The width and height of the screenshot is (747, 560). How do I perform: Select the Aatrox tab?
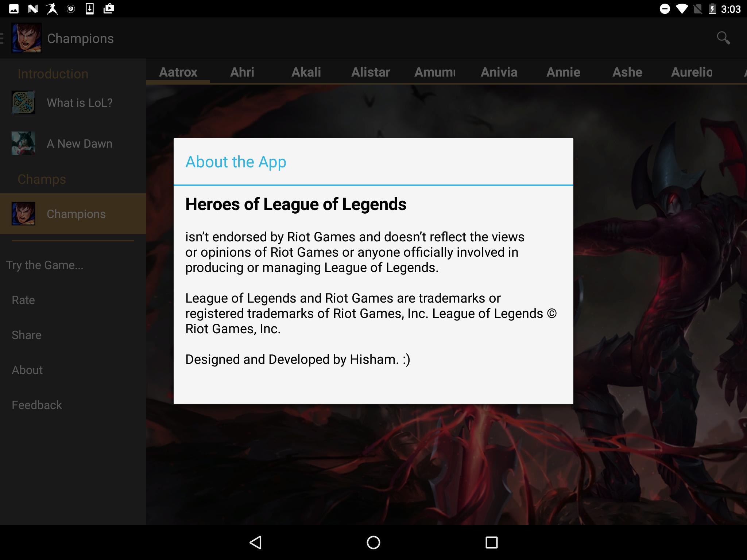(x=178, y=72)
